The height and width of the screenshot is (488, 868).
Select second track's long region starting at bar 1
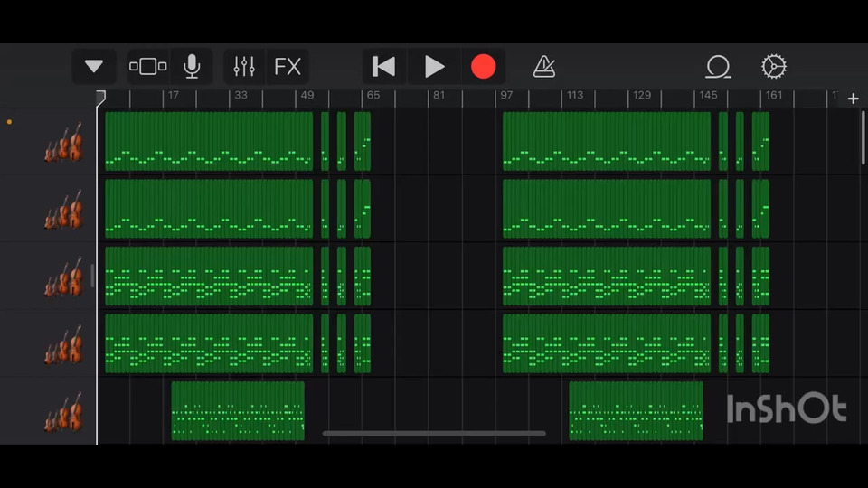coord(209,209)
